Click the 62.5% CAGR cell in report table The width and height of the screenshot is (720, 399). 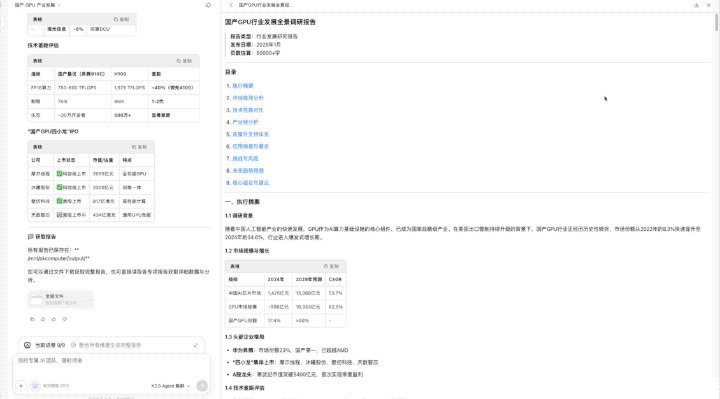click(335, 307)
